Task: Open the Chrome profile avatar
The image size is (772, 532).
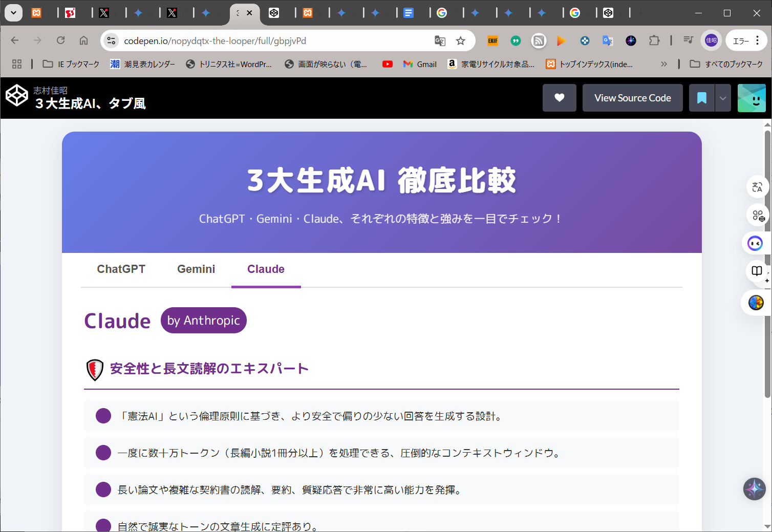Action: pyautogui.click(x=711, y=40)
